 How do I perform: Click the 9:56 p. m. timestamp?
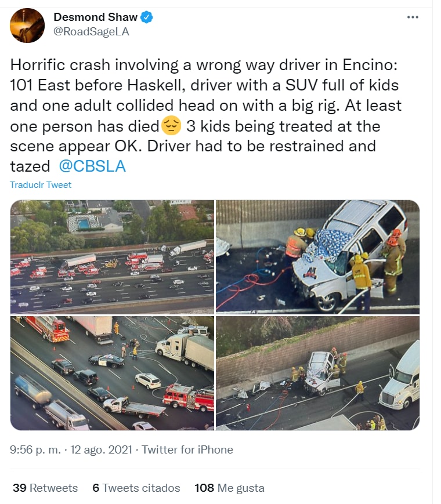(x=35, y=449)
